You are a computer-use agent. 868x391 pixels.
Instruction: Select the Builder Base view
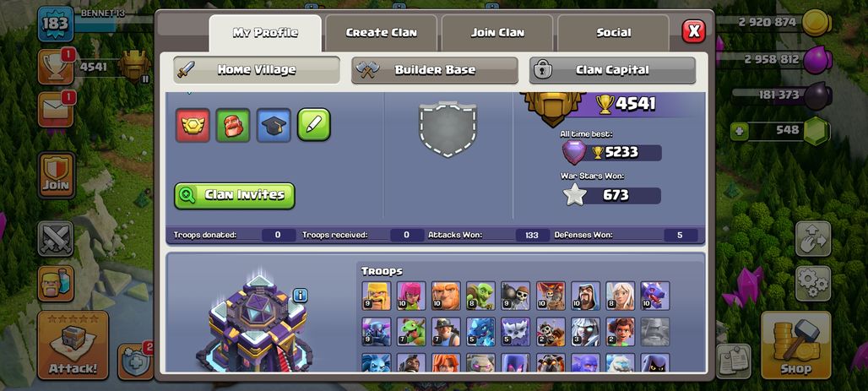[x=435, y=70]
